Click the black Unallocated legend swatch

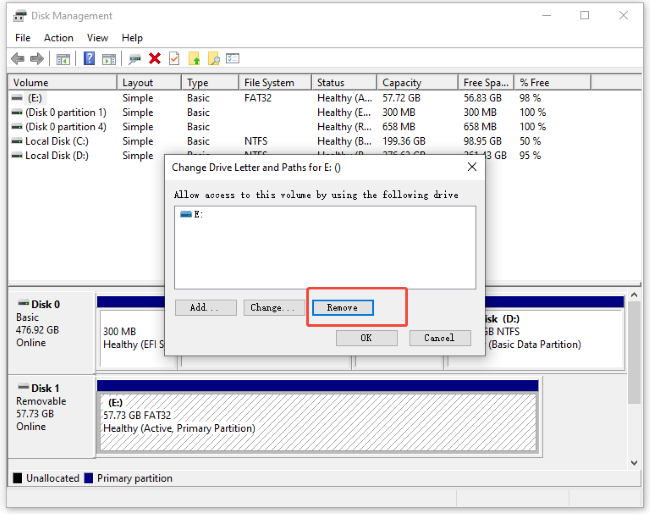17,478
